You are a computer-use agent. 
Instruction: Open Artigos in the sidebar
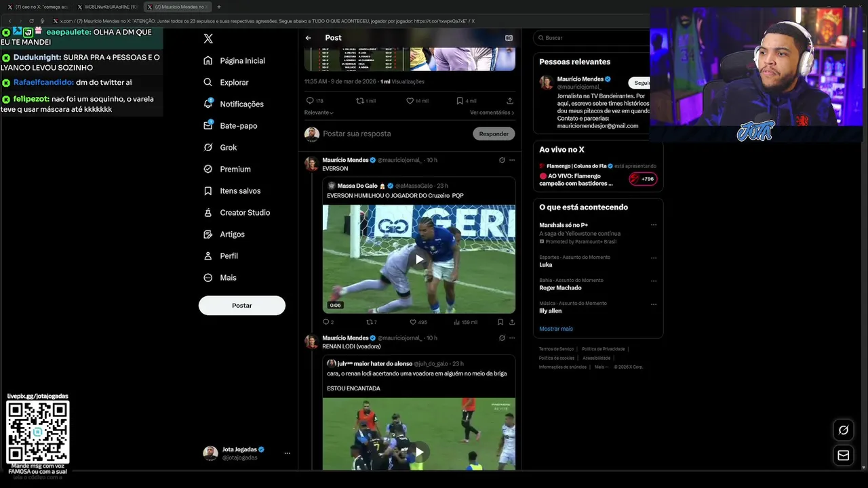tap(224, 234)
